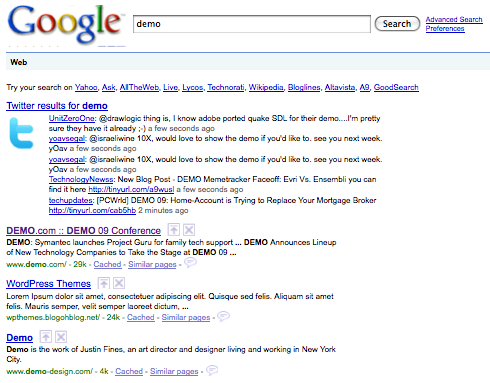
Task: Try the search on Lycos
Action: 192,87
